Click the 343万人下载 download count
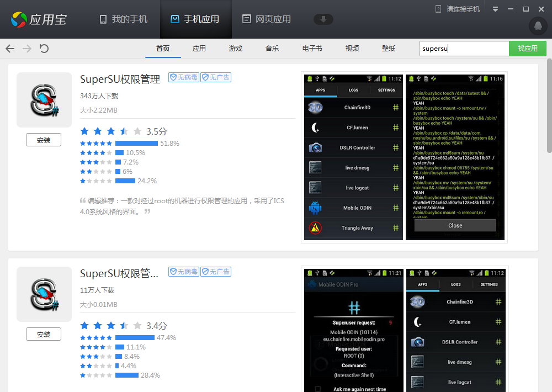 pos(99,96)
